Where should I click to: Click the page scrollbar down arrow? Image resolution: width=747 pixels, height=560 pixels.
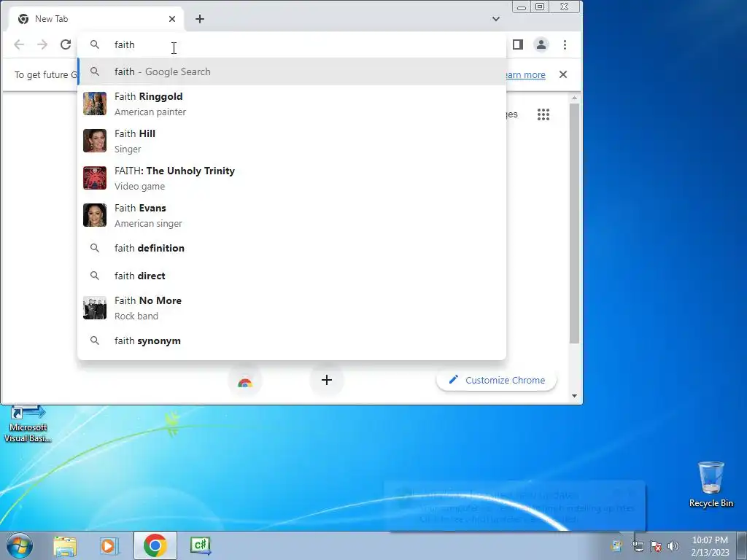coord(574,396)
